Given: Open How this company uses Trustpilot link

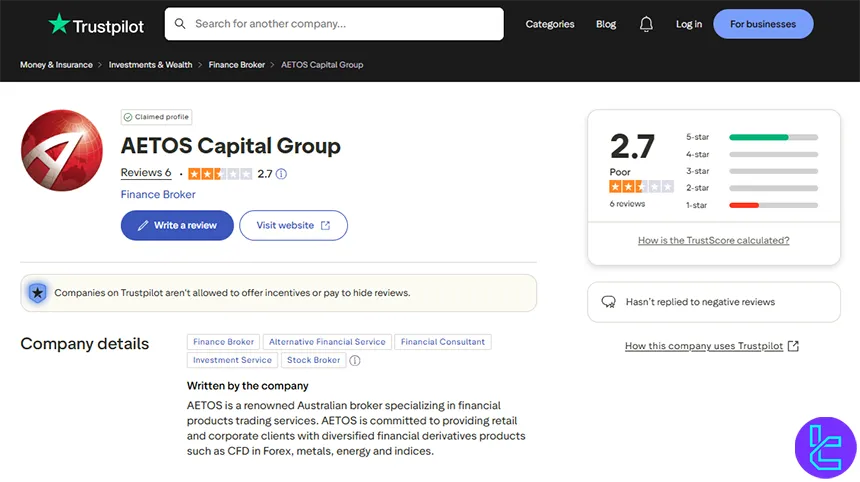Looking at the screenshot, I should coord(704,346).
